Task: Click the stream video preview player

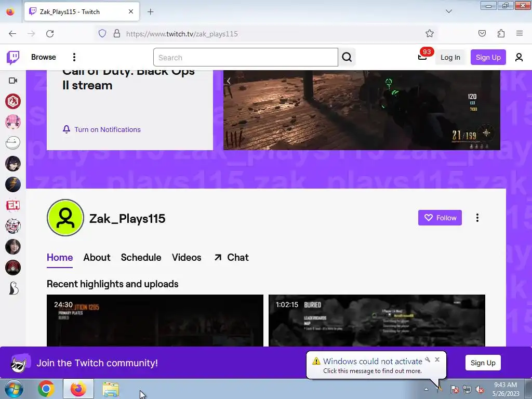Action: click(362, 110)
